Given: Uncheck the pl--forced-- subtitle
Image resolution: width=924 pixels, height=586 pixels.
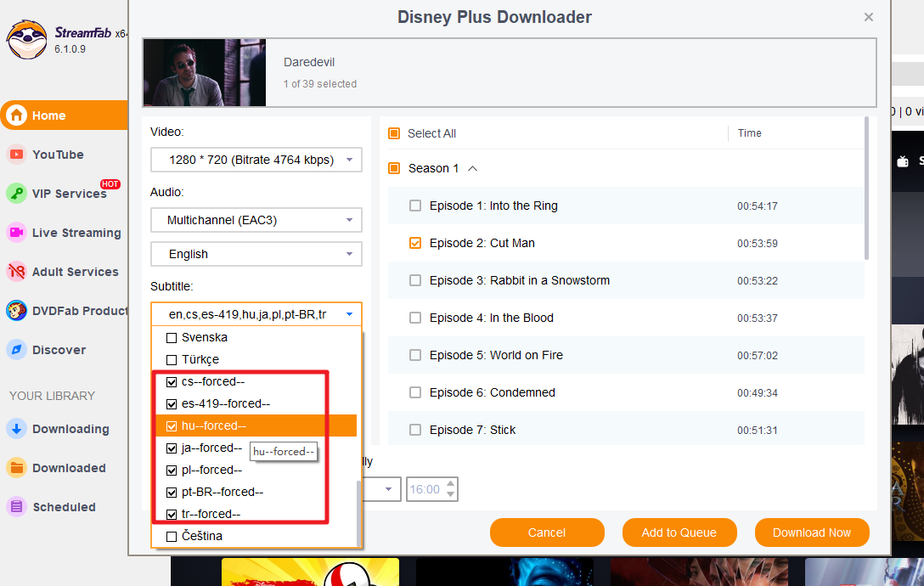Looking at the screenshot, I should tap(172, 470).
